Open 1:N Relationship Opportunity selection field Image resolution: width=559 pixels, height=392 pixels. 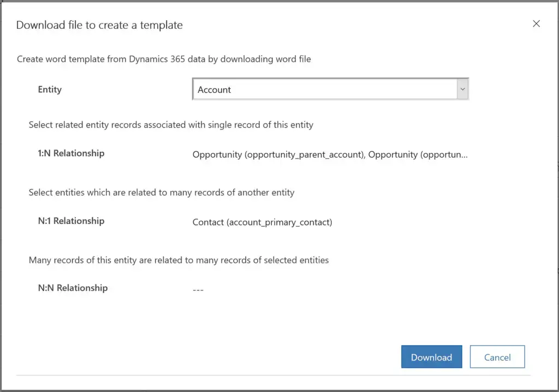point(330,155)
